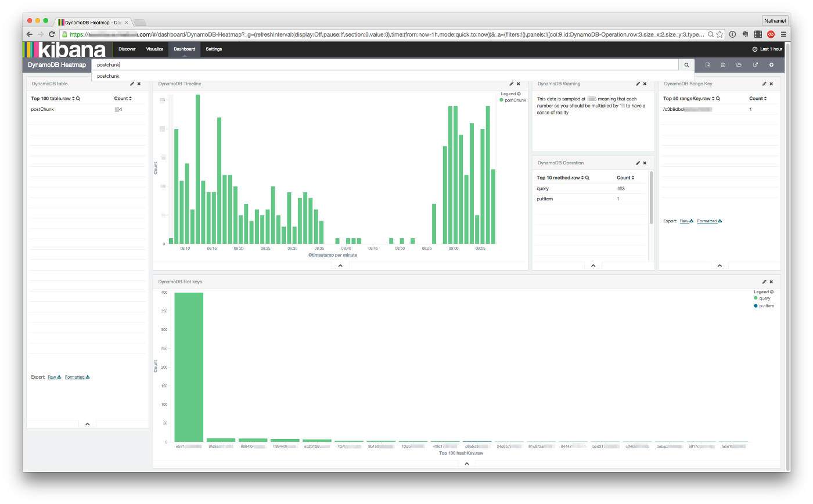Viewport: 813px width, 504px height.
Task: Toggle the putItem series in the Hot keys legend
Action: [x=765, y=305]
